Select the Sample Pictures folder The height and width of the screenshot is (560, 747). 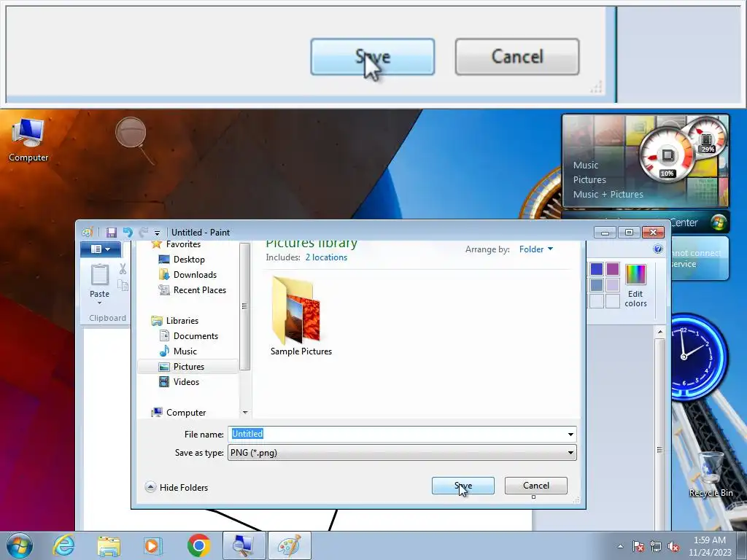click(x=301, y=316)
